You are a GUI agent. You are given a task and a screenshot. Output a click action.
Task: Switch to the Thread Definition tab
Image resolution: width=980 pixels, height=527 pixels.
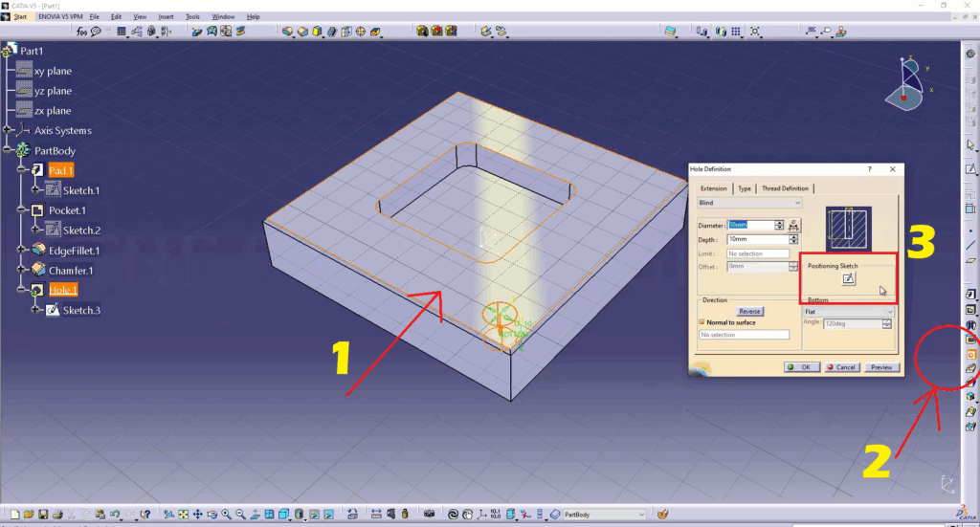coord(785,188)
